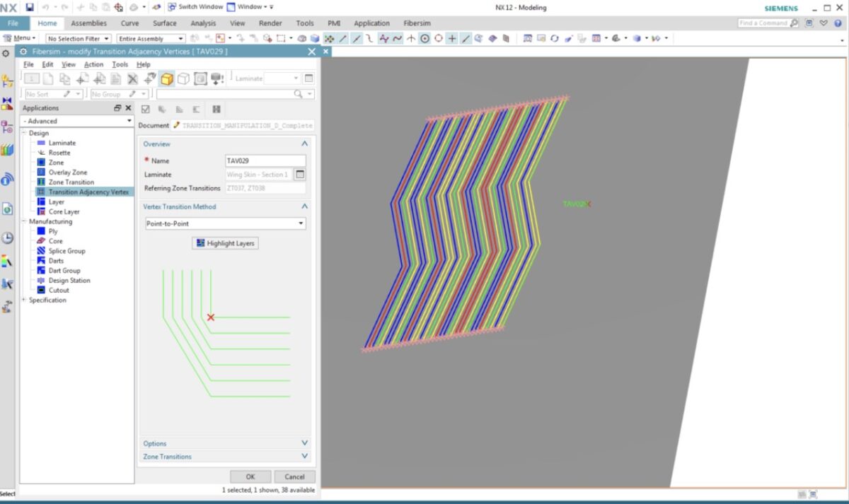Viewport: 849px width, 504px height.
Task: Switch to the Assemblies ribbon tab
Action: pyautogui.click(x=88, y=23)
